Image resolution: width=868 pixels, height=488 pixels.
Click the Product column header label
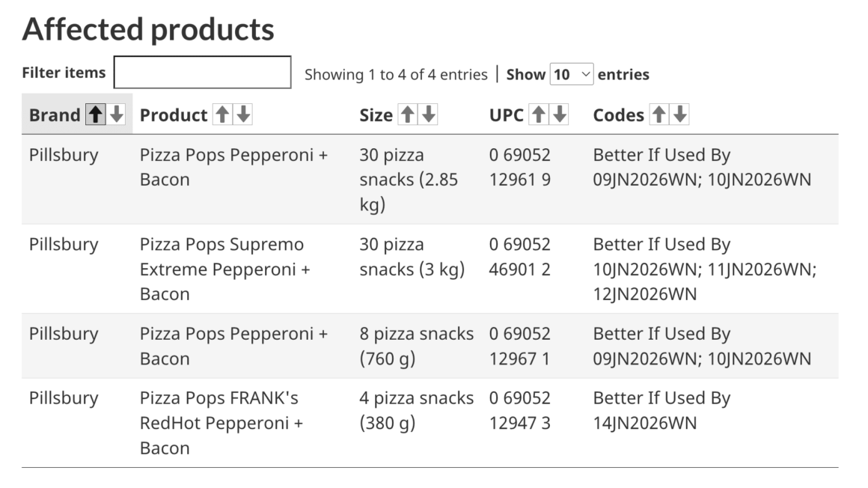click(x=174, y=115)
